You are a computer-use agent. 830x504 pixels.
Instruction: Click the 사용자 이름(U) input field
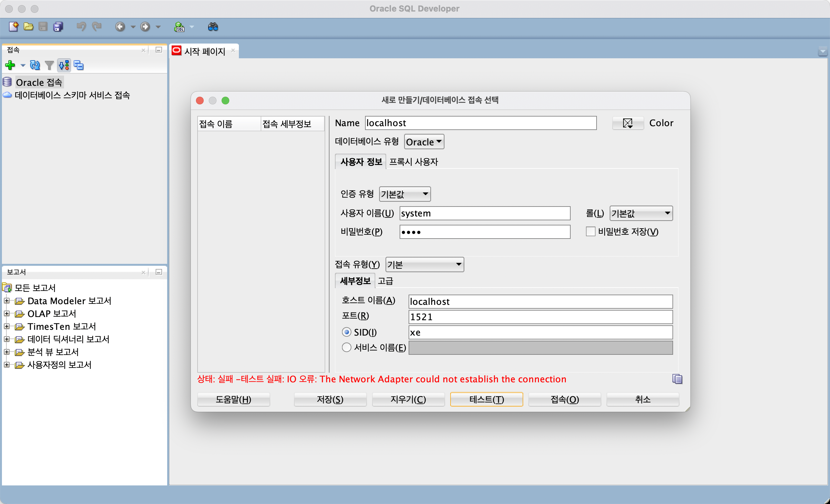tap(485, 213)
